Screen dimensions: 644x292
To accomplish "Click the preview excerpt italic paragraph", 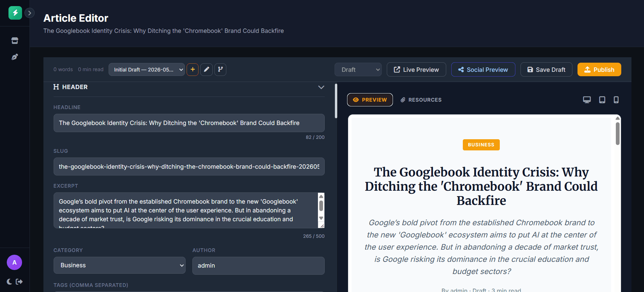I will click(x=481, y=247).
